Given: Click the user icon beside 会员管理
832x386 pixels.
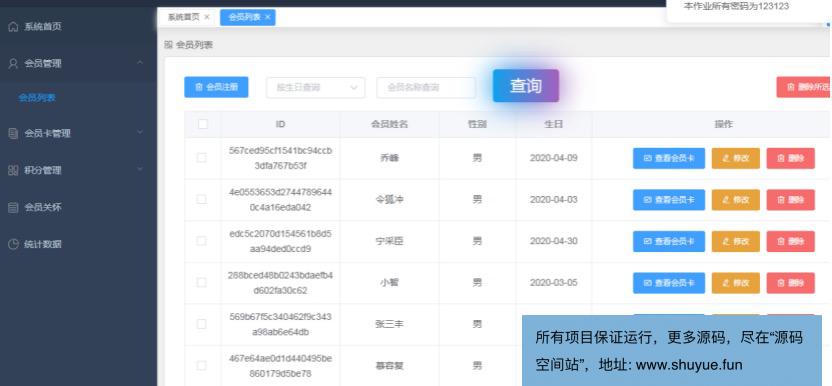Looking at the screenshot, I should pyautogui.click(x=13, y=63).
